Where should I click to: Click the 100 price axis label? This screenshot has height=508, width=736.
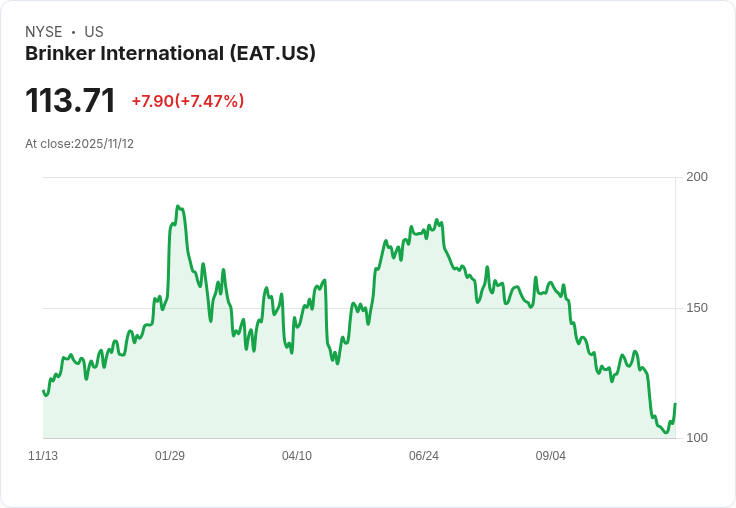tap(697, 438)
